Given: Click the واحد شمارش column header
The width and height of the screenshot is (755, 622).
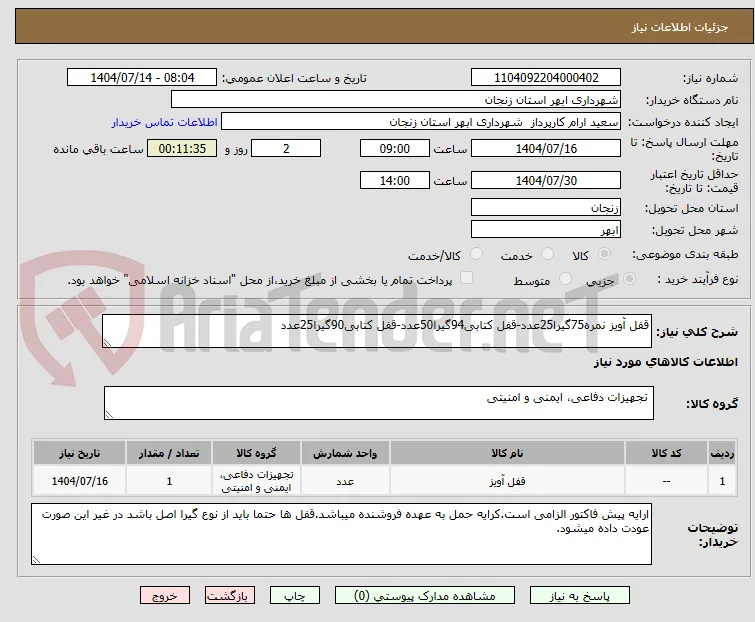Looking at the screenshot, I should pos(345,453).
